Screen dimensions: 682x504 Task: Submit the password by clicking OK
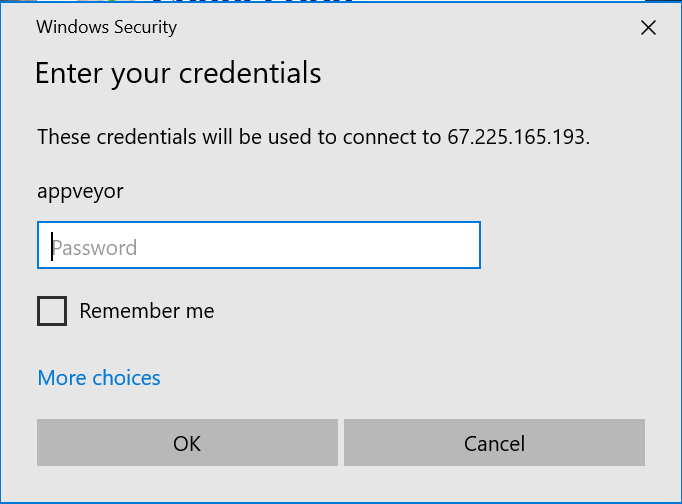[x=187, y=443]
